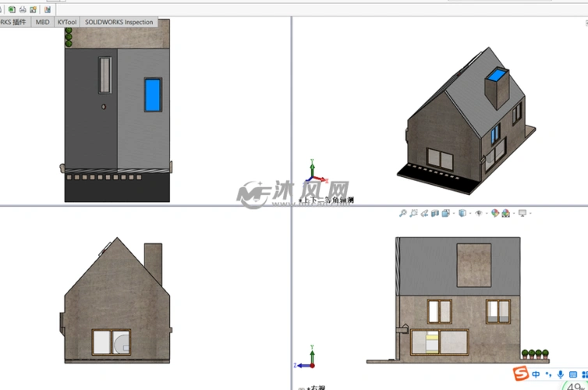The image size is (588, 390).
Task: Switch to the MBD tab
Action: tap(43, 22)
